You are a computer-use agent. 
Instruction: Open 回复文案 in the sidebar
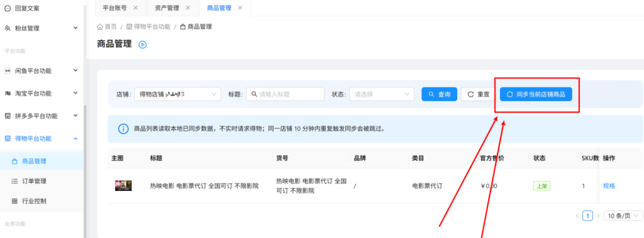click(27, 8)
